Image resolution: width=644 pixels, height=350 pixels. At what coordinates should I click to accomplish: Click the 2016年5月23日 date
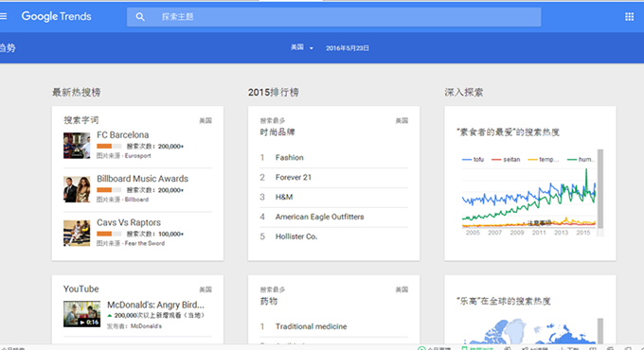(348, 48)
